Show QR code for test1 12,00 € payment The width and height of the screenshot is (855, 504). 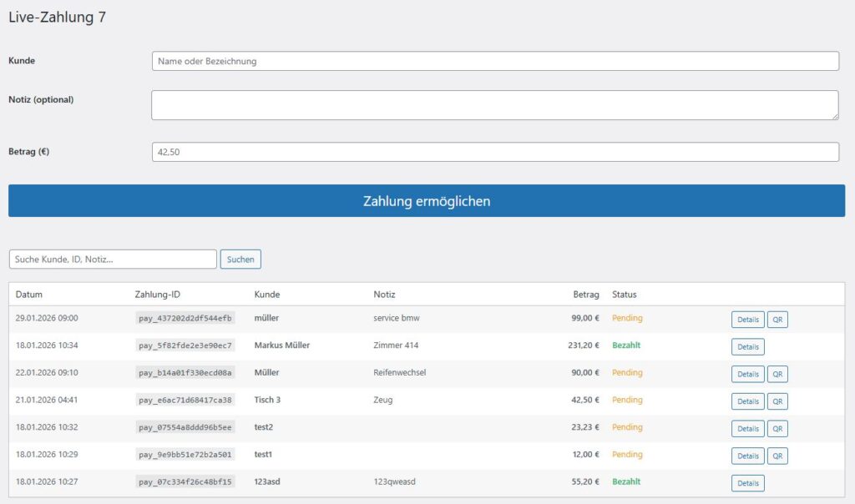tap(777, 456)
